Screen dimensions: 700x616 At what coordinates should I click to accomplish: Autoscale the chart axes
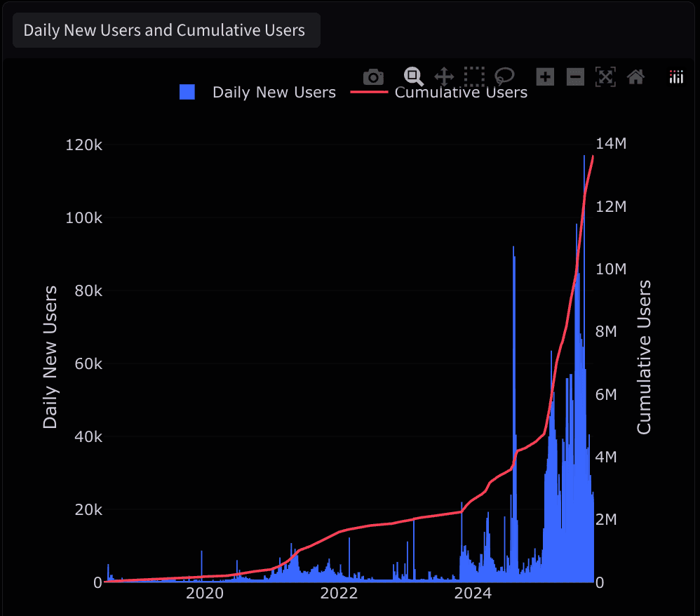[605, 76]
